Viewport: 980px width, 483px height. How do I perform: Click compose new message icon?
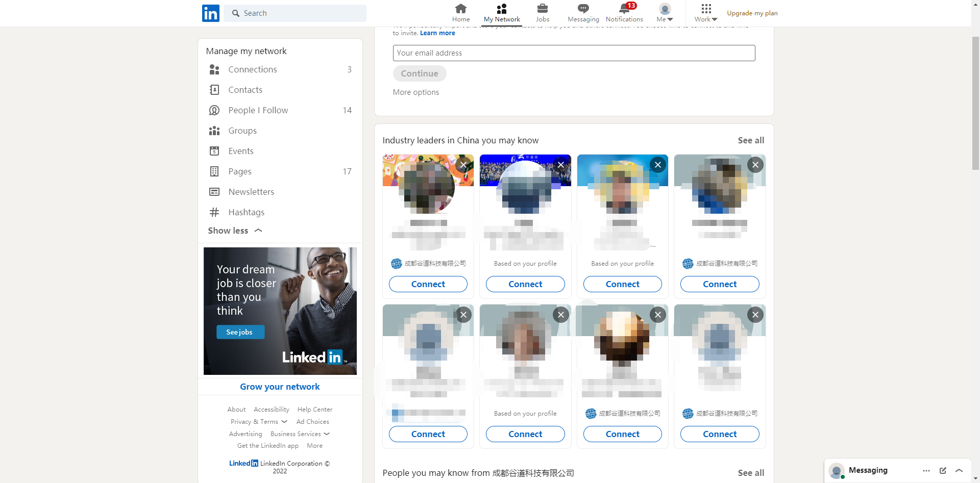(943, 470)
